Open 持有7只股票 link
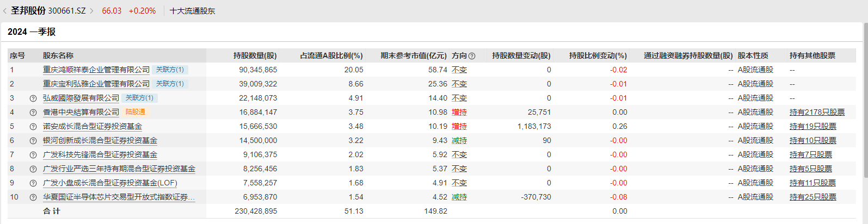Image resolution: width=868 pixels, height=224 pixels. click(810, 154)
